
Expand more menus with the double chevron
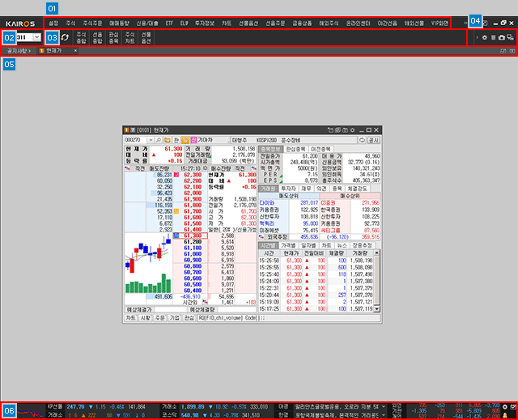point(465,23)
